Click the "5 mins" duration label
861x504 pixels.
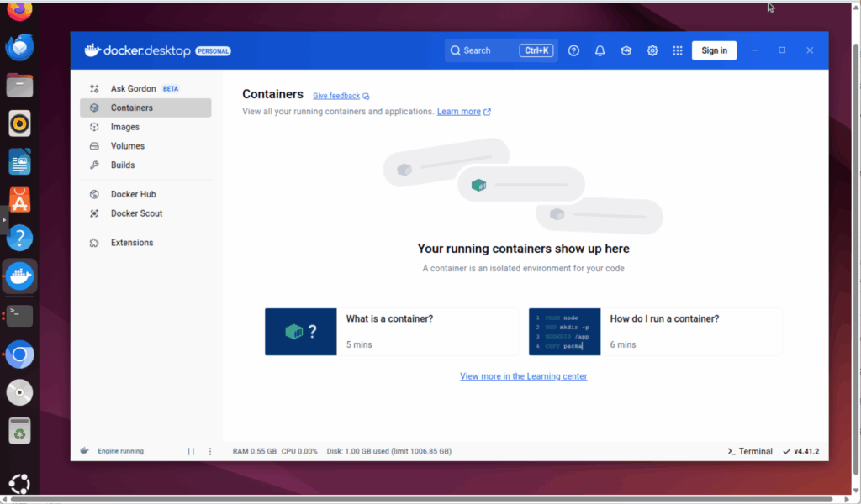[359, 344]
